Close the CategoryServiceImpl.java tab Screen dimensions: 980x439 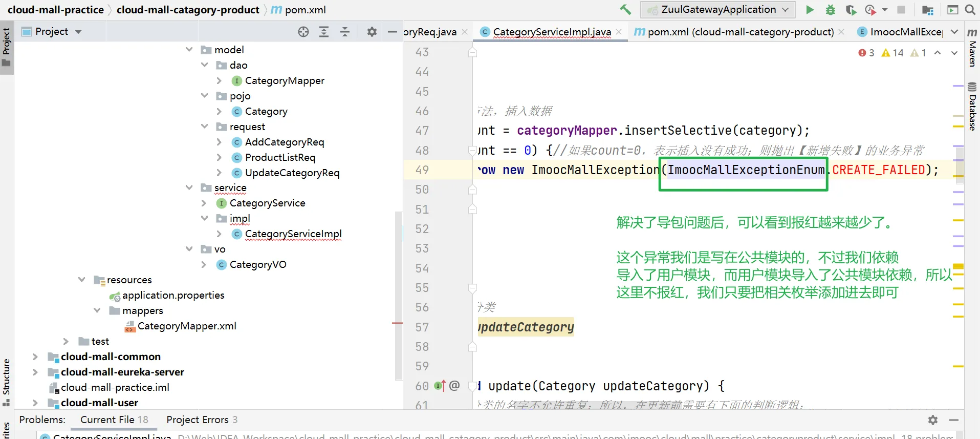(619, 32)
